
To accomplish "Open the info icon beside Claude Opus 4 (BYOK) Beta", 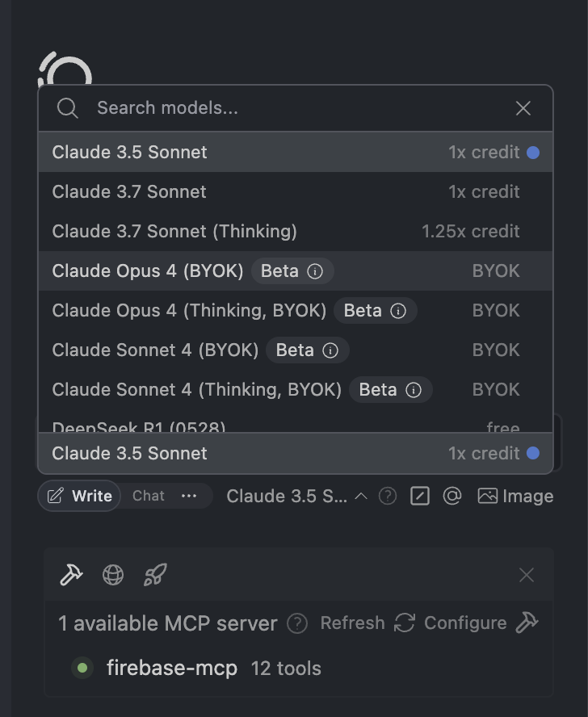I will (315, 271).
